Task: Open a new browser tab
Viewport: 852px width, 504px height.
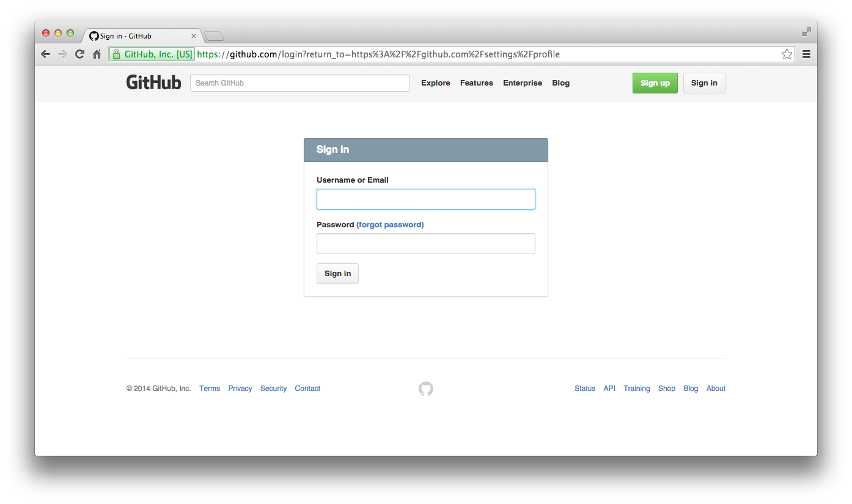Action: (214, 36)
